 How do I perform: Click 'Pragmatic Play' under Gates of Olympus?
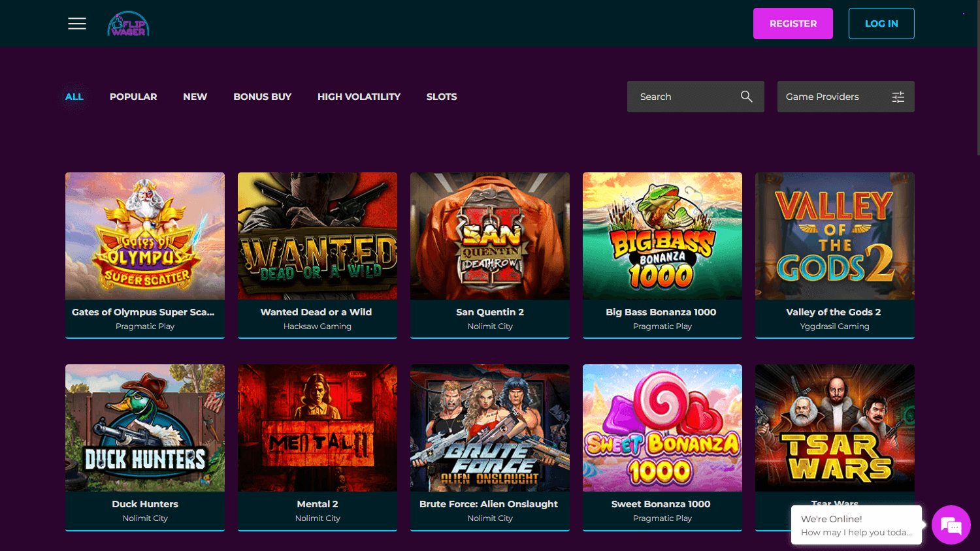point(145,326)
